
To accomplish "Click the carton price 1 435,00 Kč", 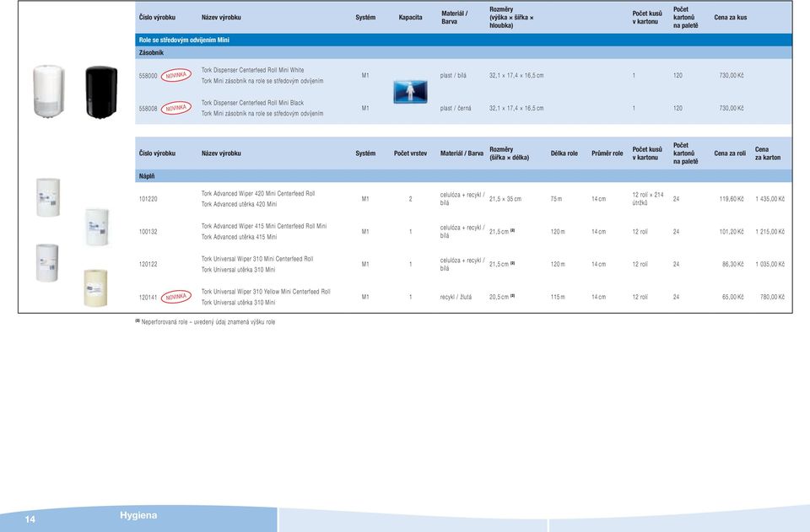I will pyautogui.click(x=769, y=199).
